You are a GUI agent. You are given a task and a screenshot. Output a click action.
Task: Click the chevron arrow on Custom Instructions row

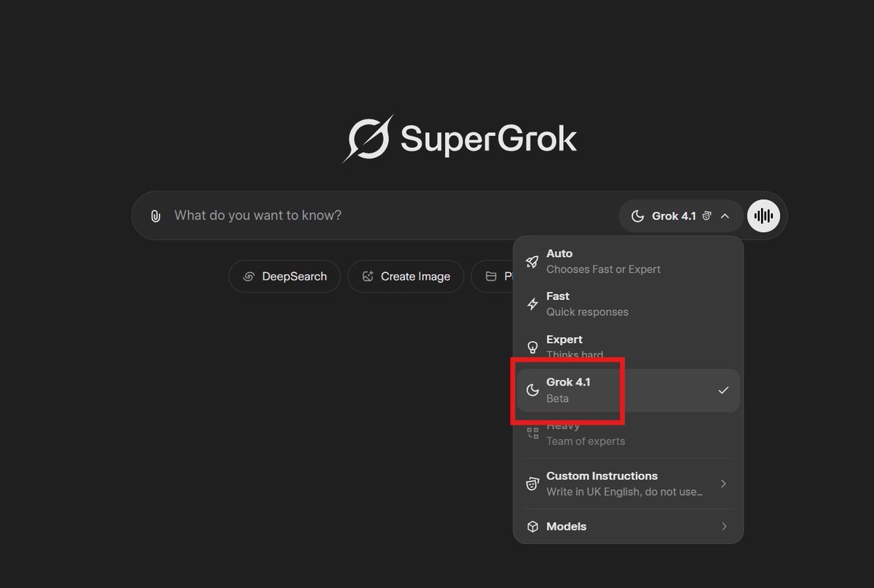click(x=723, y=483)
